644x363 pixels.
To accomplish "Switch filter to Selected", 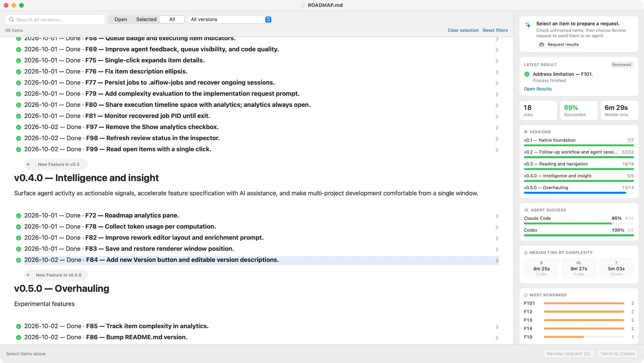I will pyautogui.click(x=146, y=19).
